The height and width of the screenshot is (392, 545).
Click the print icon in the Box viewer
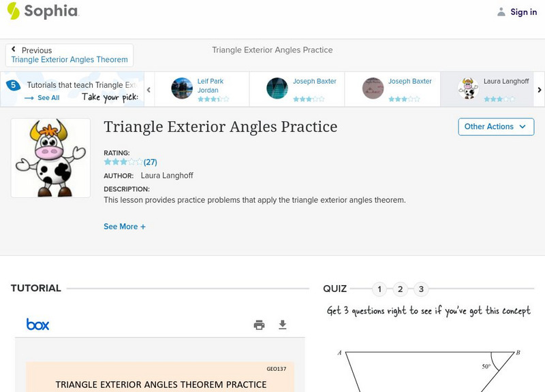point(259,325)
